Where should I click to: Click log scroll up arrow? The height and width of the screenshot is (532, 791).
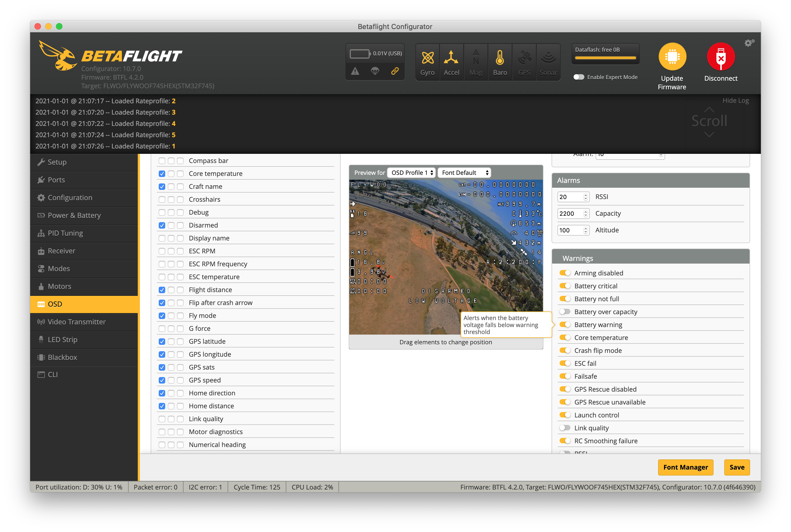[709, 109]
